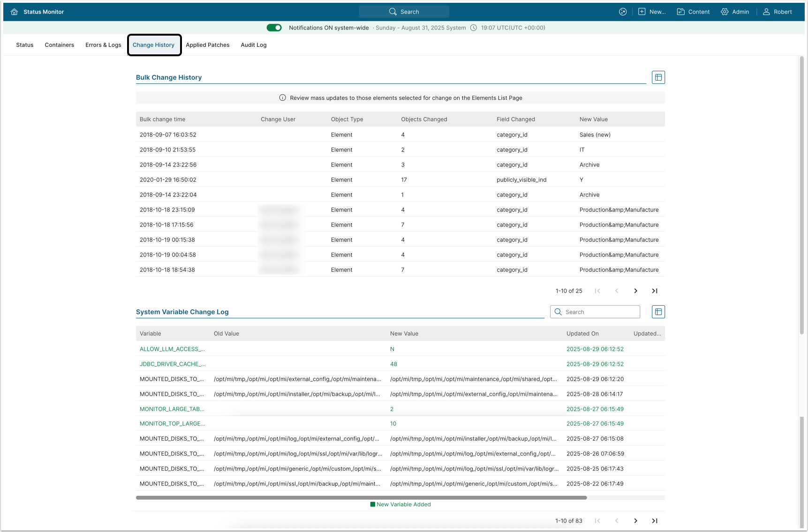Viewport: 808px width, 532px height.
Task: Open the assistant icon in the top bar
Action: click(623, 12)
